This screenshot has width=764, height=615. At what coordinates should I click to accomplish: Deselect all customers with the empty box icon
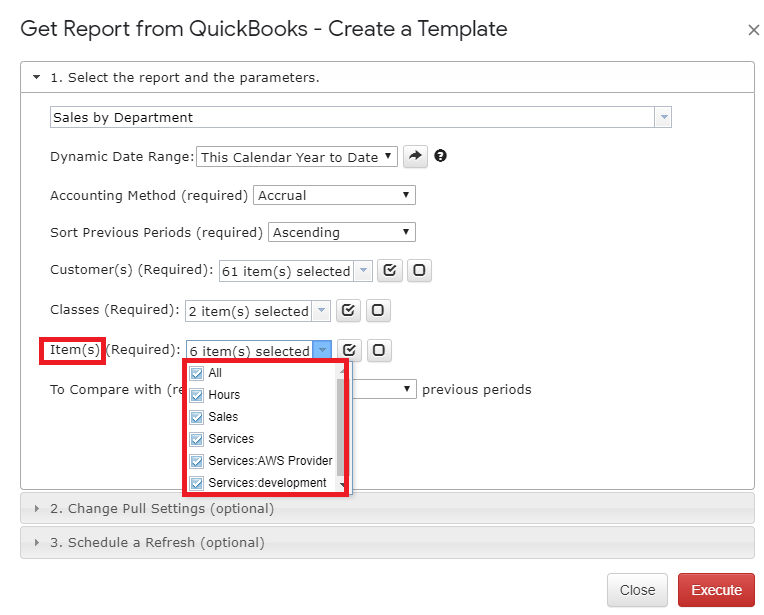[419, 270]
